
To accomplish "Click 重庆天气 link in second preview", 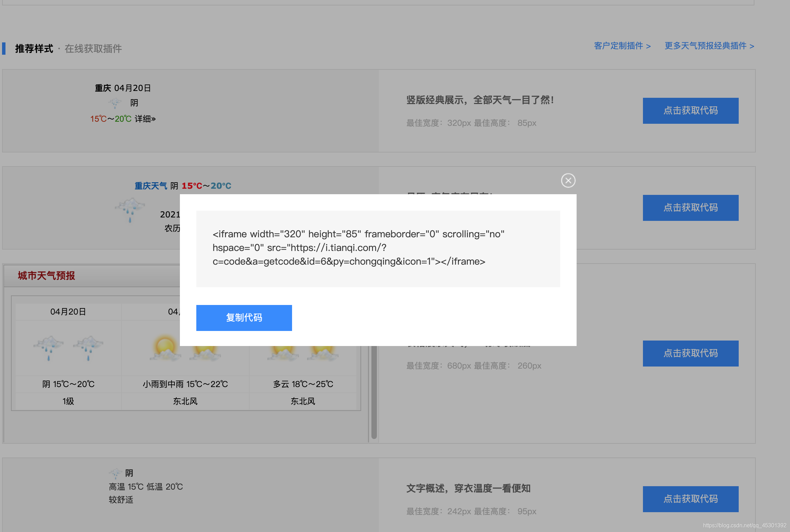I will [x=151, y=186].
